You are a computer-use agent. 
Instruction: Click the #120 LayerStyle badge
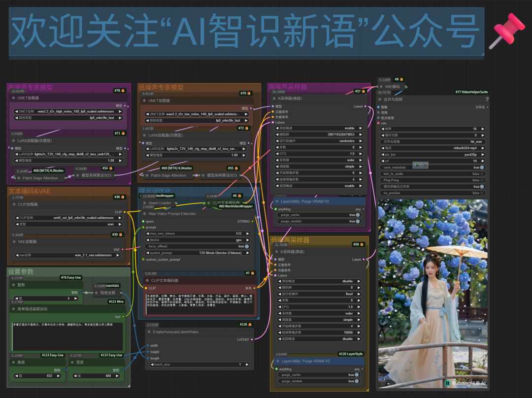click(351, 354)
